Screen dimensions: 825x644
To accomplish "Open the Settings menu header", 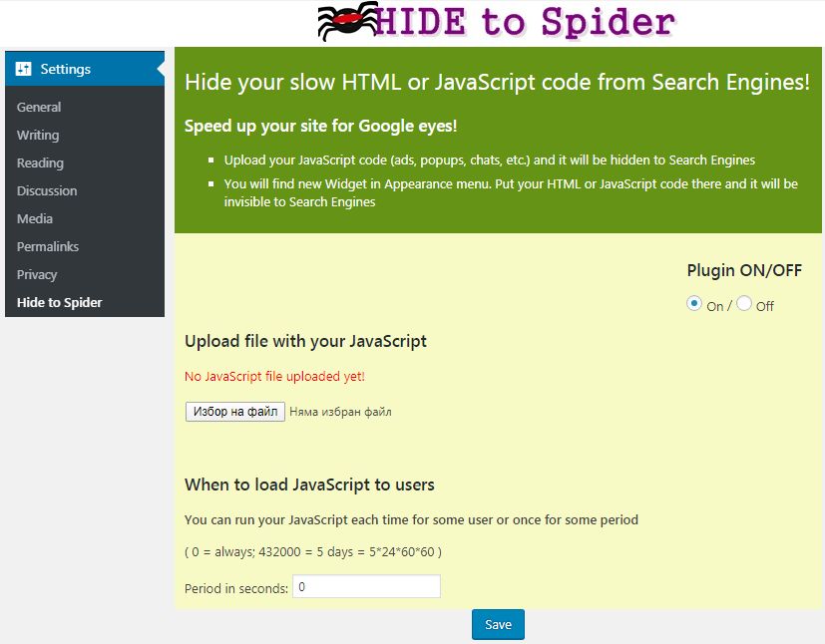I will [x=85, y=69].
